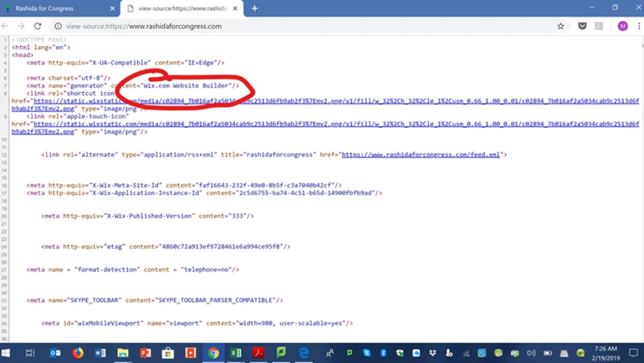The image size is (644, 363).
Task: Click the X-Wix-Published-Version meta line
Action: click(x=147, y=216)
